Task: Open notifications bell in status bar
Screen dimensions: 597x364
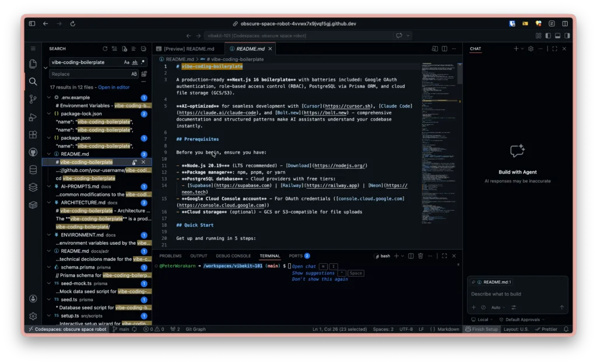Action: click(x=566, y=329)
